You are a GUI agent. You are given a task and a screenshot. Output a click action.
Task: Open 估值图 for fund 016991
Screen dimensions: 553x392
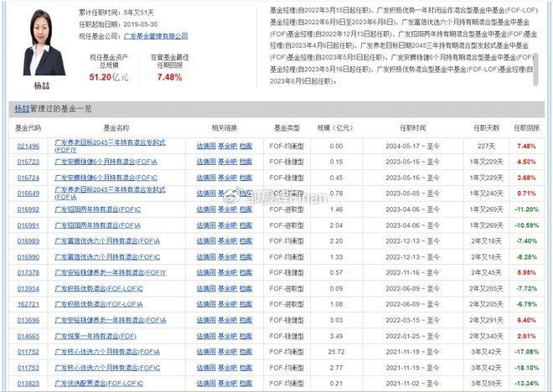tap(206, 225)
